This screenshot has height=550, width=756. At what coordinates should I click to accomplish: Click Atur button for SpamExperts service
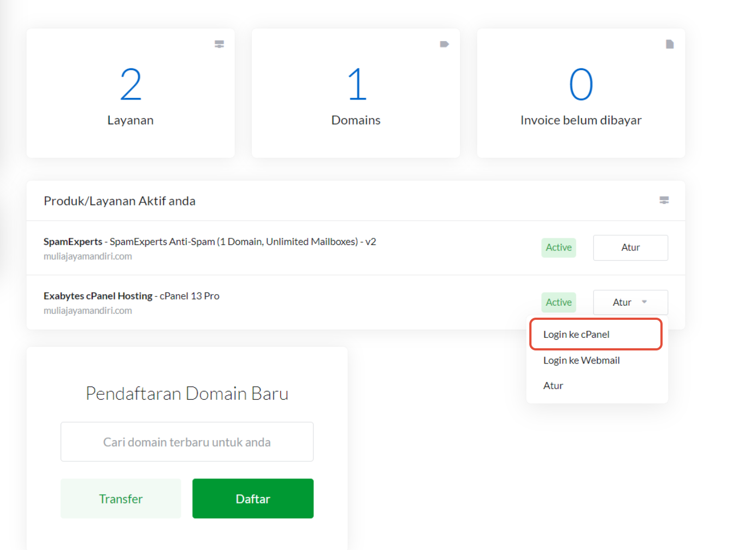(630, 248)
